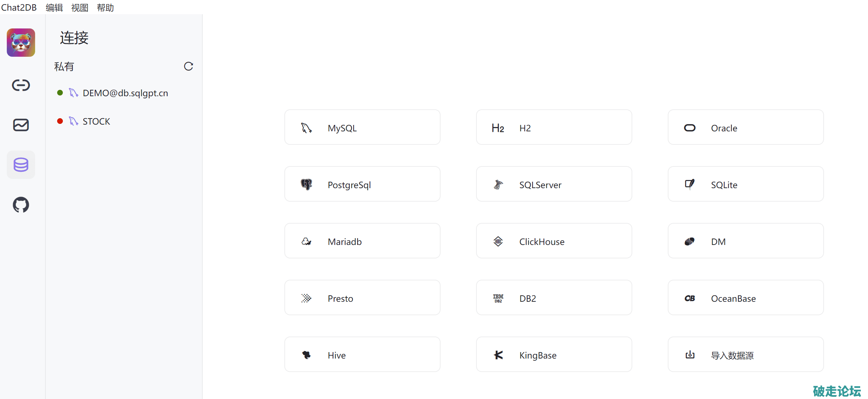Create a new Oracle connection
Screen dimensions: 868x399
point(746,127)
